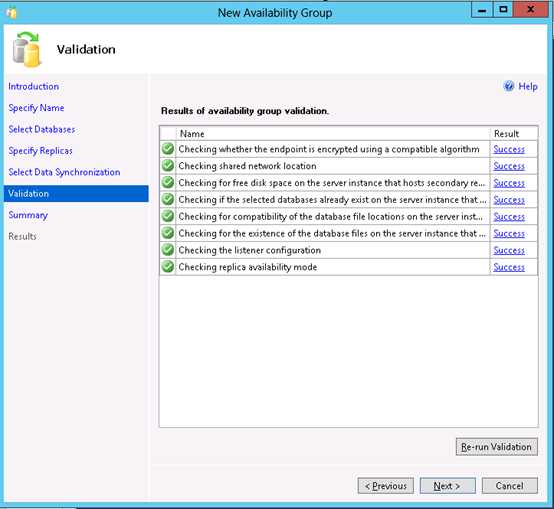
Task: Open Success link for file locations compatibility
Action: coord(509,217)
